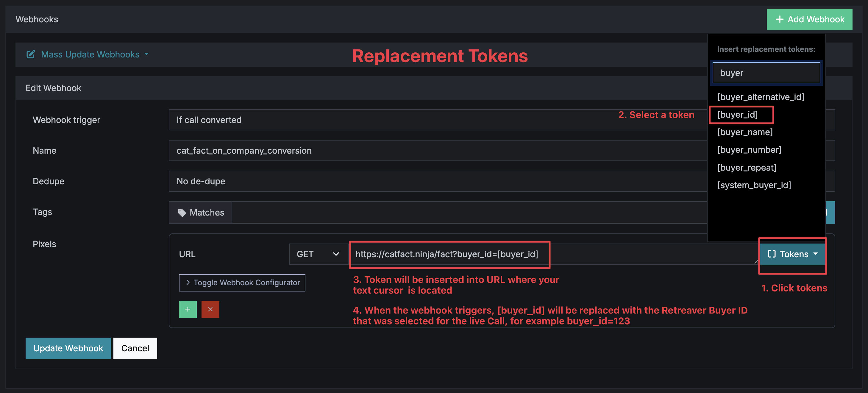Viewport: 868px width, 393px height.
Task: Click the red X remove pixel icon
Action: click(x=210, y=309)
